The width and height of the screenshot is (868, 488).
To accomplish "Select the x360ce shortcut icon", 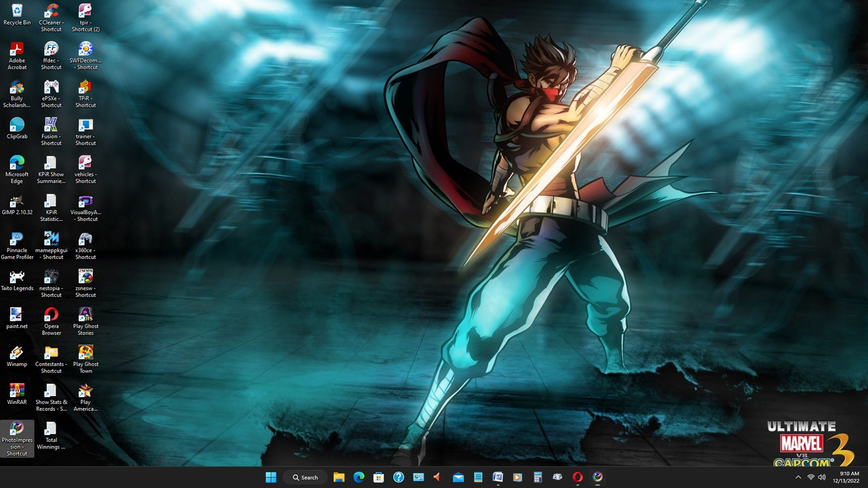I will tap(85, 245).
